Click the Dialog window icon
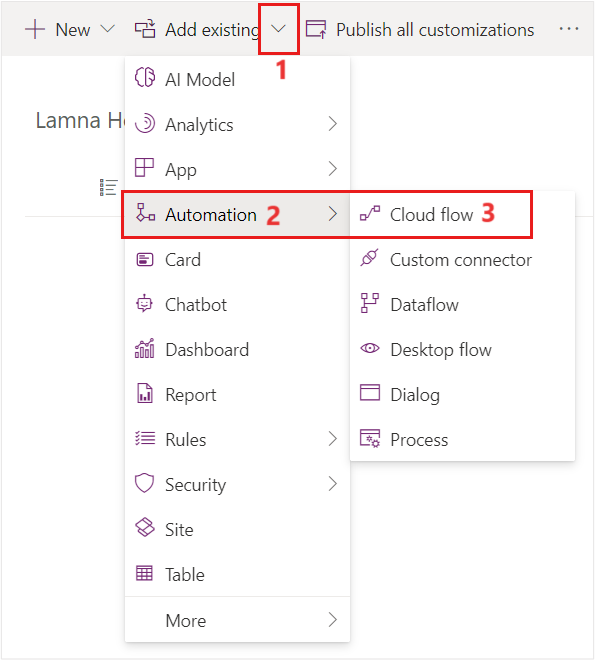Viewport: 595px width, 660px height. (x=370, y=392)
